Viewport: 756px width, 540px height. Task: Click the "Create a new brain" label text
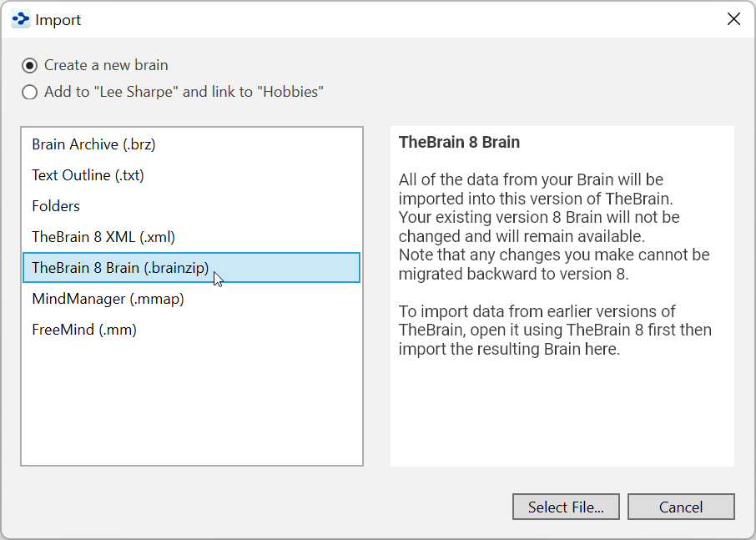[x=106, y=65]
